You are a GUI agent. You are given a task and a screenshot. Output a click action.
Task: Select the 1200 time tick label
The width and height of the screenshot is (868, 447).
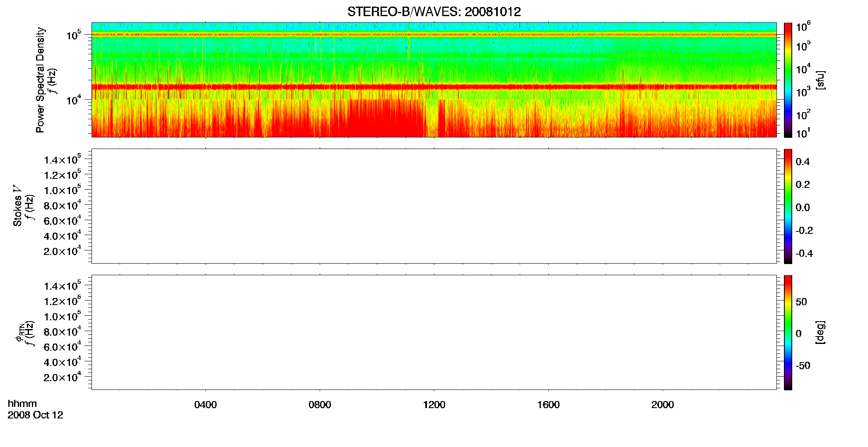pyautogui.click(x=434, y=405)
